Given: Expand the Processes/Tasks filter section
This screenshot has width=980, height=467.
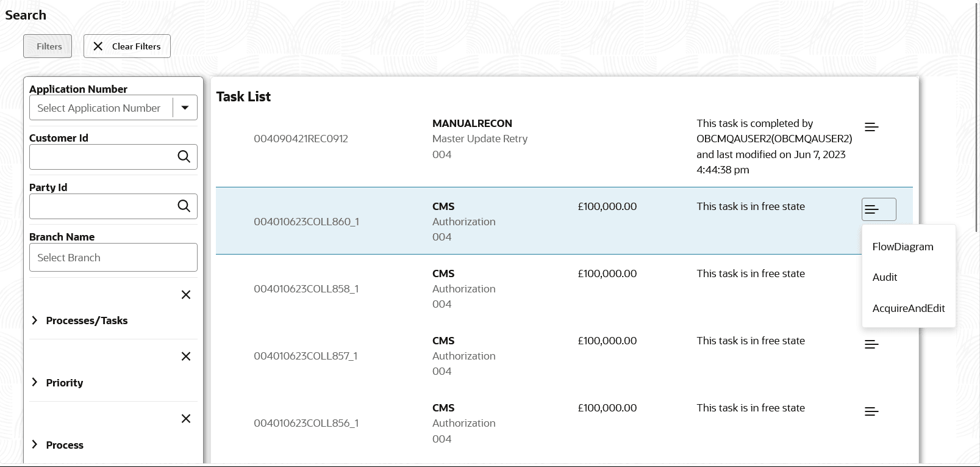Looking at the screenshot, I should [35, 320].
